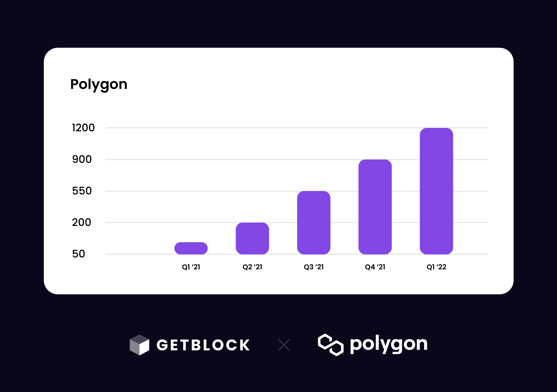The image size is (557, 392).
Task: Click the 900 y-axis label
Action: coord(82,160)
